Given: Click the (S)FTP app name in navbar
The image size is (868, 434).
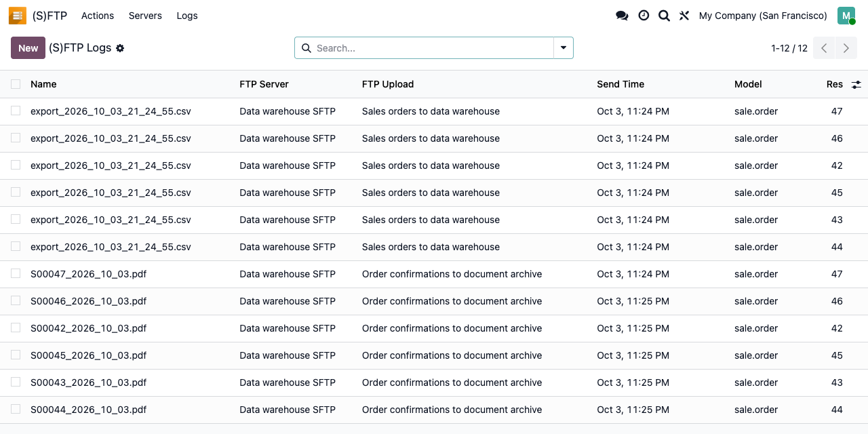Looking at the screenshot, I should point(50,16).
